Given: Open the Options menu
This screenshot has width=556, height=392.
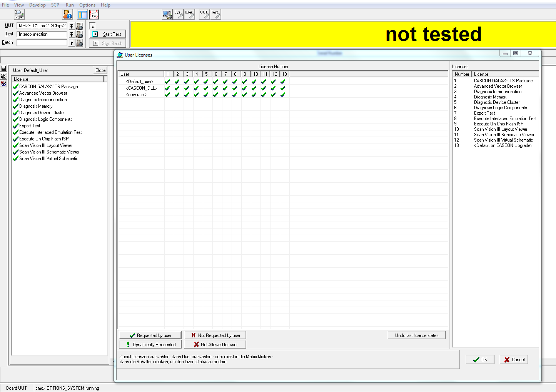Looking at the screenshot, I should pos(87,5).
